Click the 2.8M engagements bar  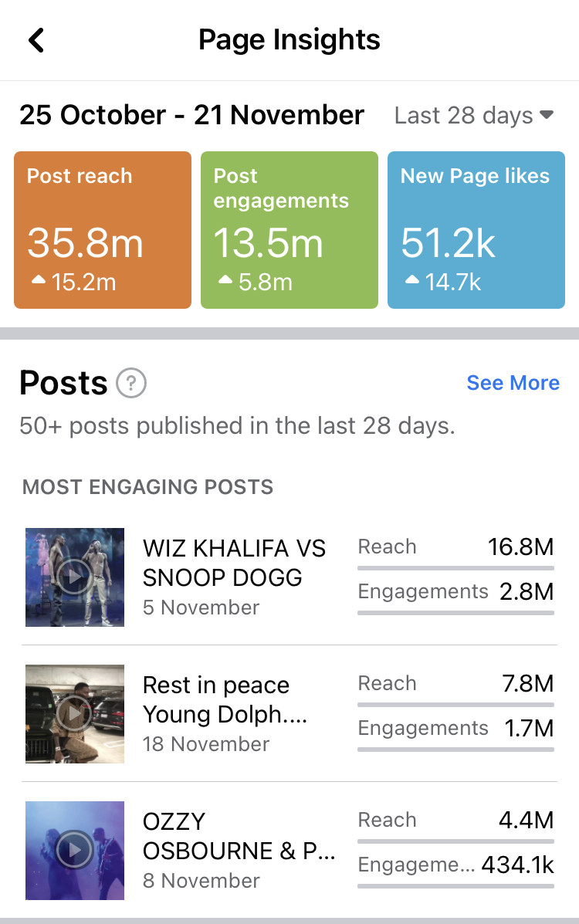pyautogui.click(x=455, y=613)
